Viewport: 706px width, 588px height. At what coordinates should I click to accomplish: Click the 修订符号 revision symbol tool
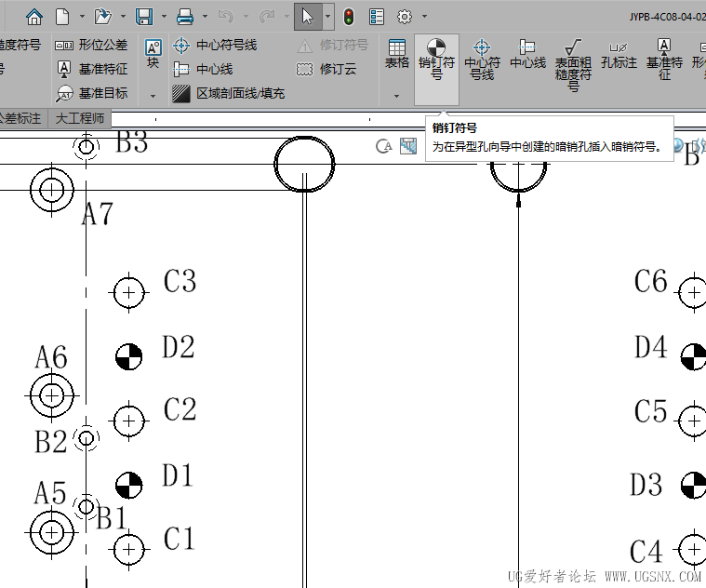pos(333,45)
